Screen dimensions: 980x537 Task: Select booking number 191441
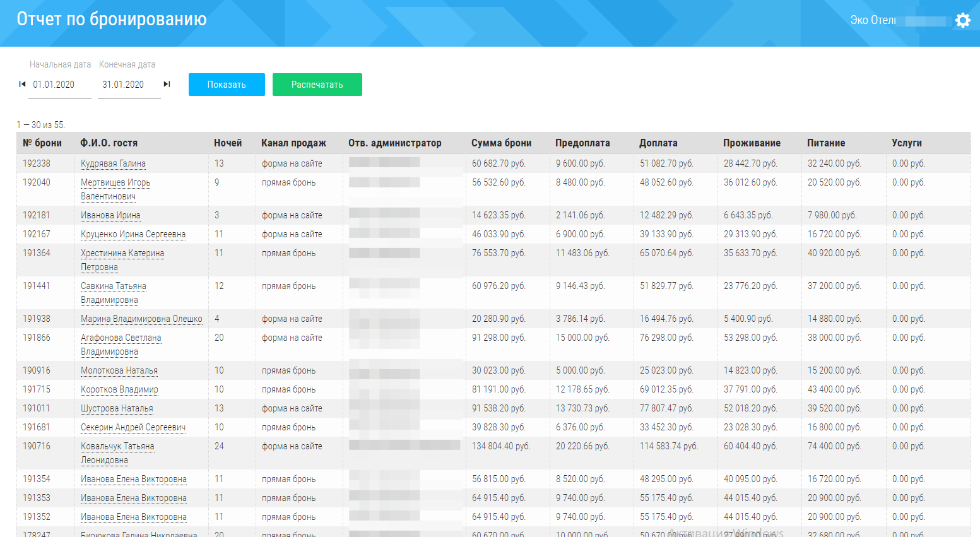point(37,286)
